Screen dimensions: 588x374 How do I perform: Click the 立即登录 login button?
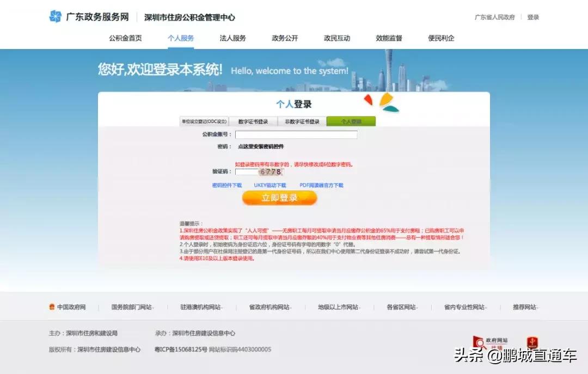pos(280,198)
